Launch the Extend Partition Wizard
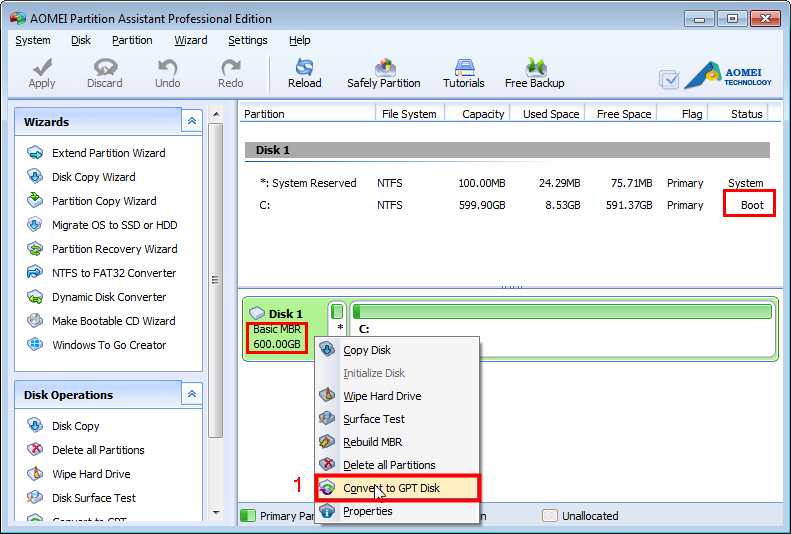Image resolution: width=791 pixels, height=534 pixels. (x=108, y=153)
